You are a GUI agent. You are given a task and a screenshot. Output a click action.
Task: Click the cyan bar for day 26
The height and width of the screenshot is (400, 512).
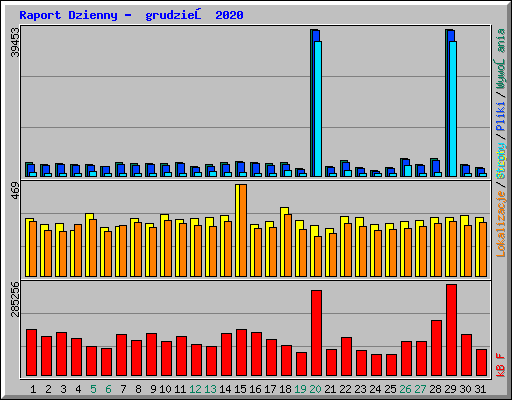pyautogui.click(x=408, y=171)
